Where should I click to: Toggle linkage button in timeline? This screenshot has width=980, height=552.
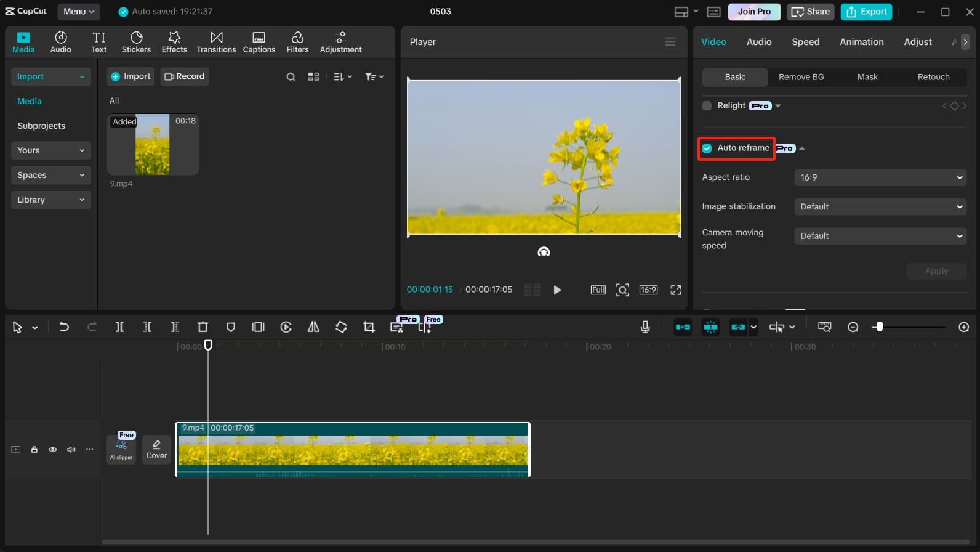point(738,327)
